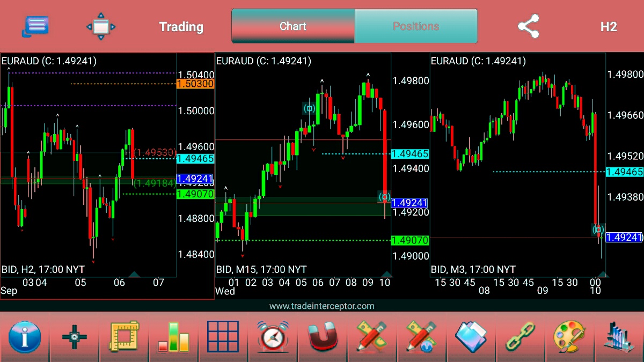Open the www.tradeinterceptor.com link
Image resolution: width=644 pixels, height=362 pixels.
pyautogui.click(x=322, y=306)
